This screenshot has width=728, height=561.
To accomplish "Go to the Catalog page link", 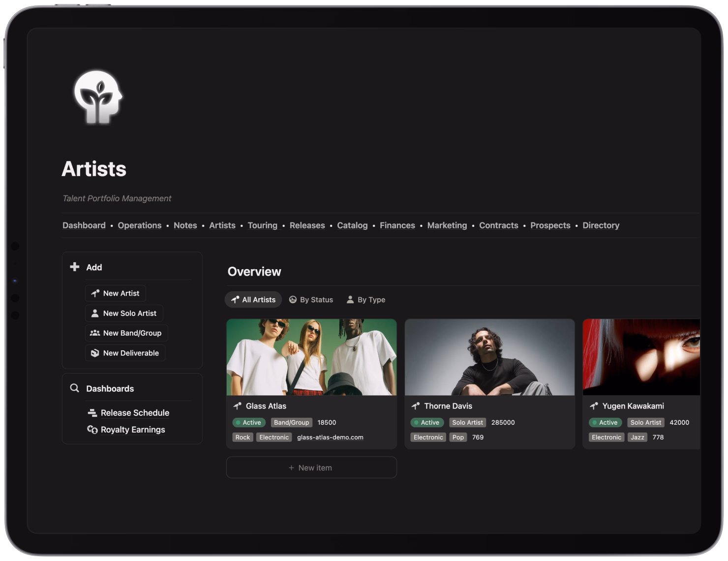I will point(352,225).
